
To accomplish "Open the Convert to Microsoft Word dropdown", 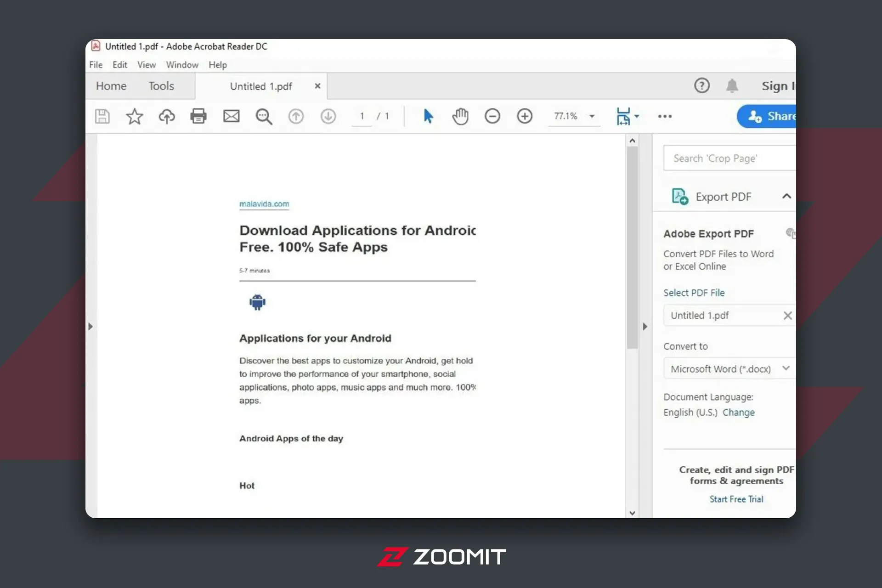I will point(729,368).
